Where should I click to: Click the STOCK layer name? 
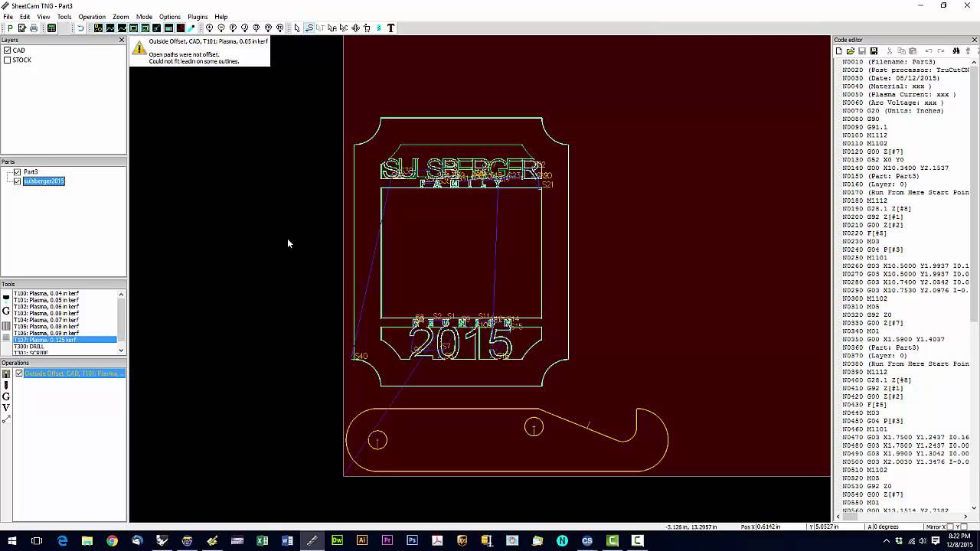(x=22, y=60)
